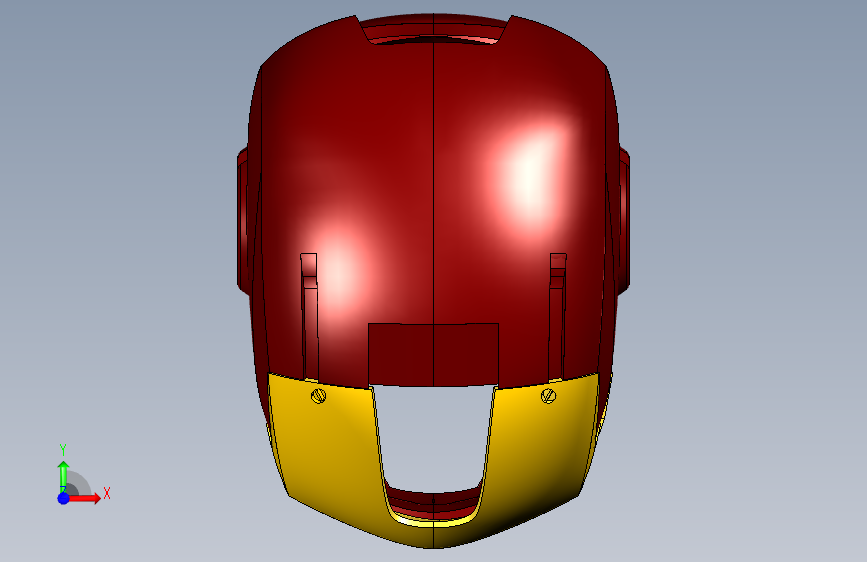The height and width of the screenshot is (562, 867).
Task: Click the "Y" axis label
Action: coord(63,450)
